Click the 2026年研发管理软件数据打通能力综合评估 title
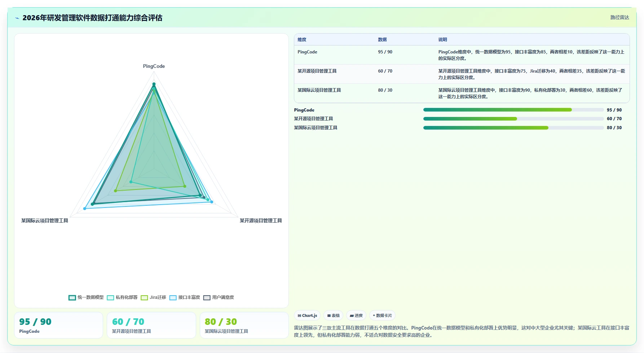Image resolution: width=644 pixels, height=353 pixels. [x=92, y=18]
